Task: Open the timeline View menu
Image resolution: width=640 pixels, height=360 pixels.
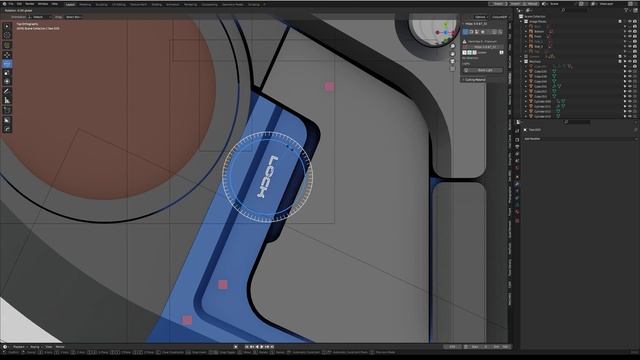Action: click(x=49, y=347)
